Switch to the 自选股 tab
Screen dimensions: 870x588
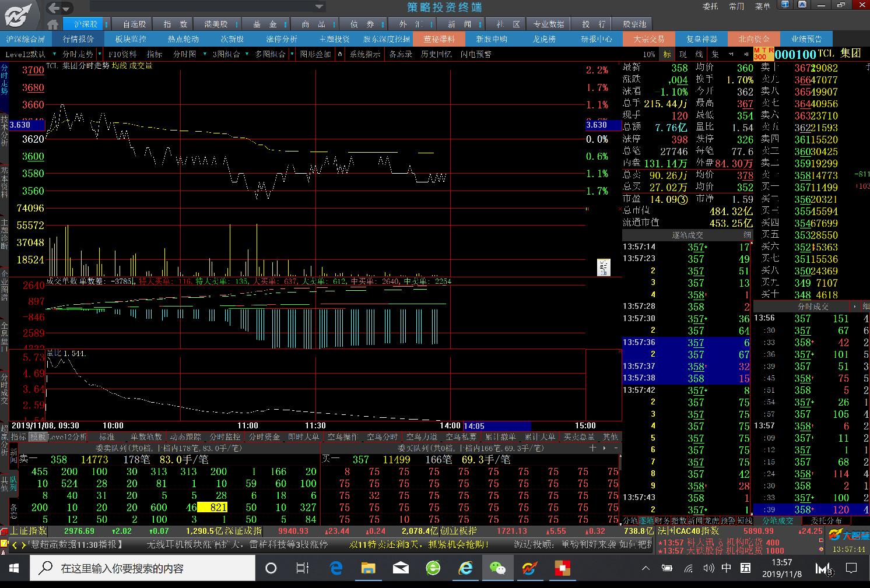134,24
